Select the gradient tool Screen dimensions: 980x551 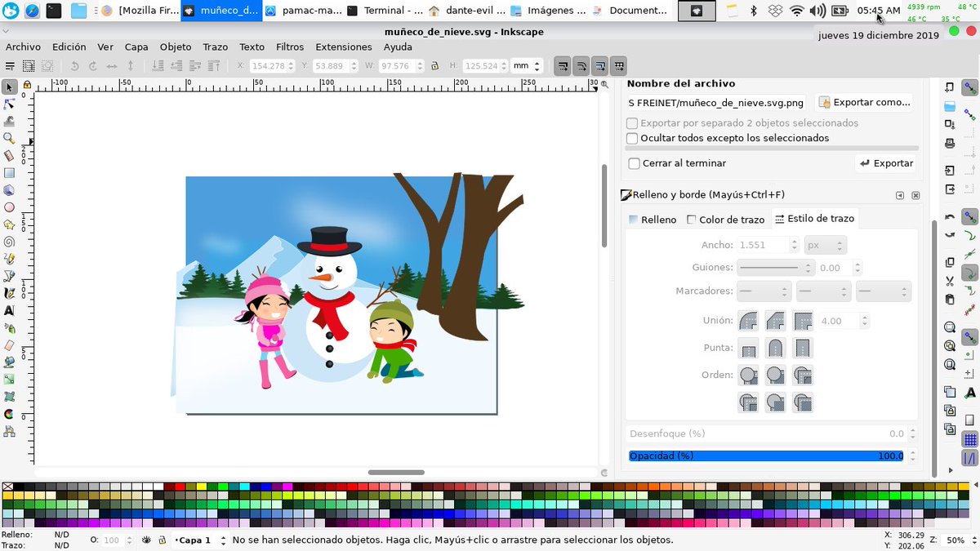9,379
